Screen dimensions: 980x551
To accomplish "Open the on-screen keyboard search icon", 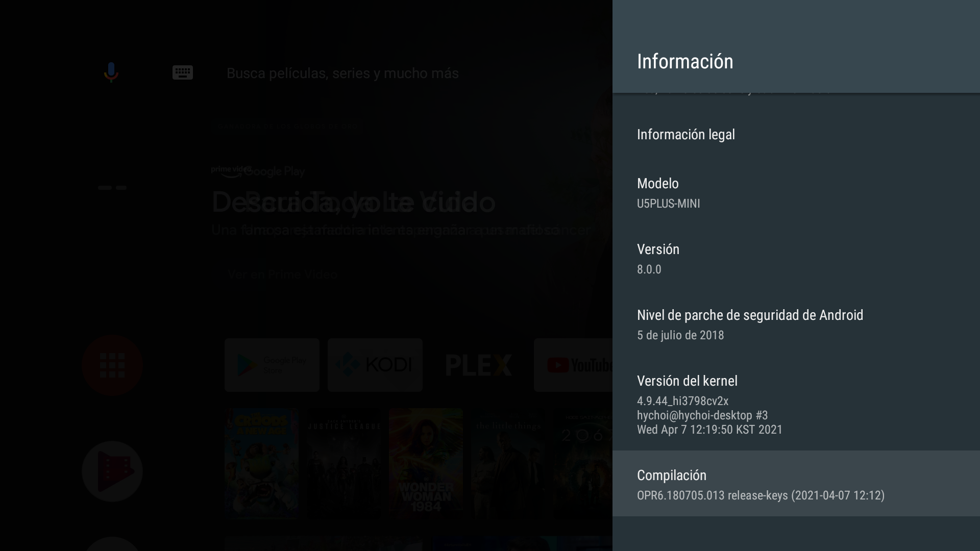I will 182,72.
